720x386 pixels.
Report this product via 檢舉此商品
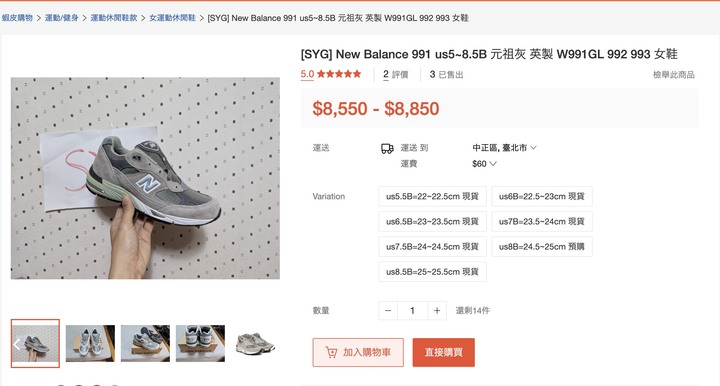click(674, 74)
